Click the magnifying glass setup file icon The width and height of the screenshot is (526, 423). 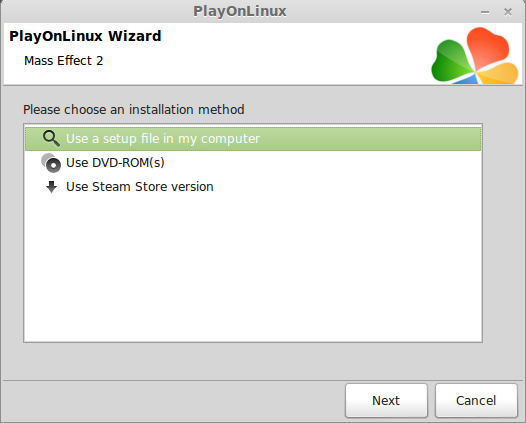[x=51, y=139]
